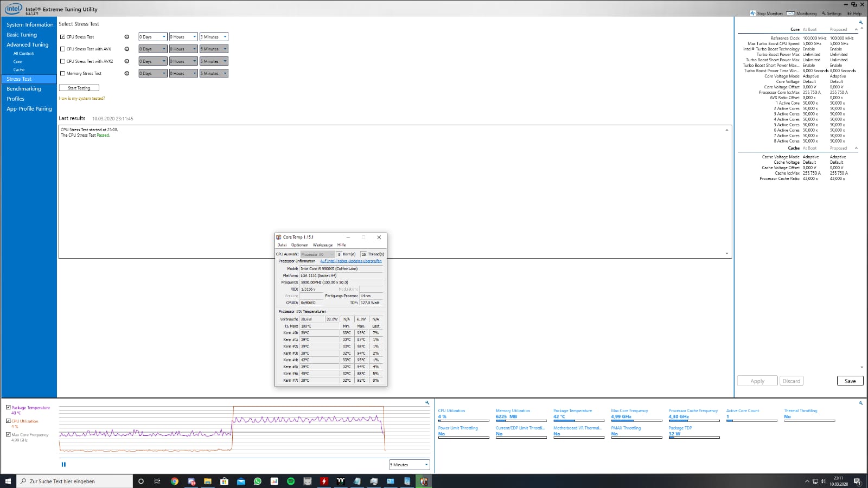Screen dimensions: 868x488
Task: Collapse the Core section chevron
Action: pos(857,29)
